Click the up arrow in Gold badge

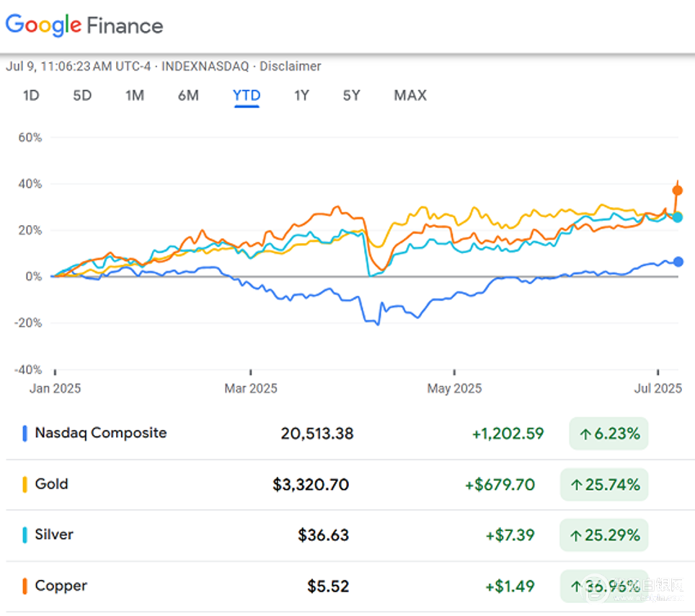[x=576, y=485]
